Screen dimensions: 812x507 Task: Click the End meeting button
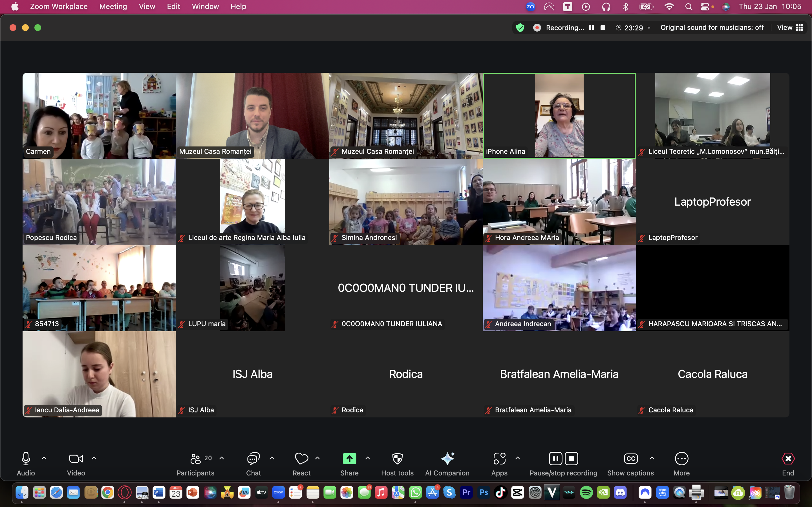pyautogui.click(x=788, y=458)
